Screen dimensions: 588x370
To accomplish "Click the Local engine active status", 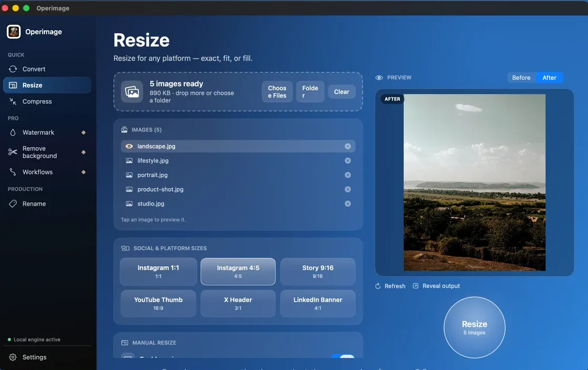I will tap(34, 340).
